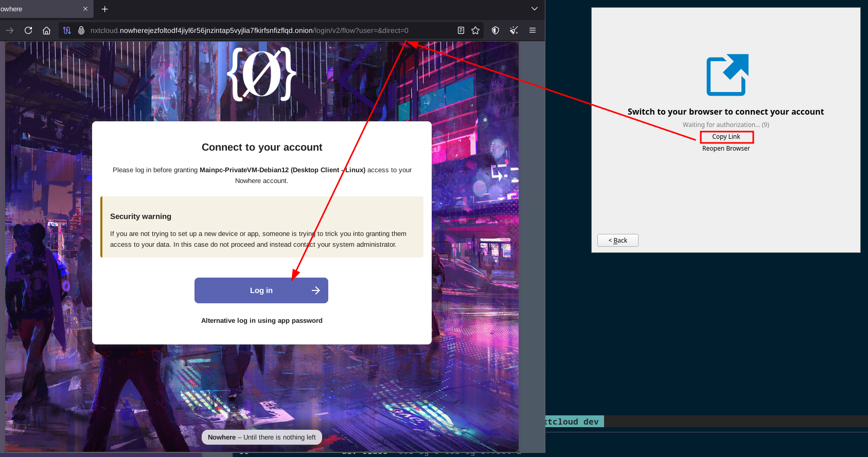Expand the list all tabs chevron
Image resolution: width=868 pixels, height=457 pixels.
tap(535, 9)
